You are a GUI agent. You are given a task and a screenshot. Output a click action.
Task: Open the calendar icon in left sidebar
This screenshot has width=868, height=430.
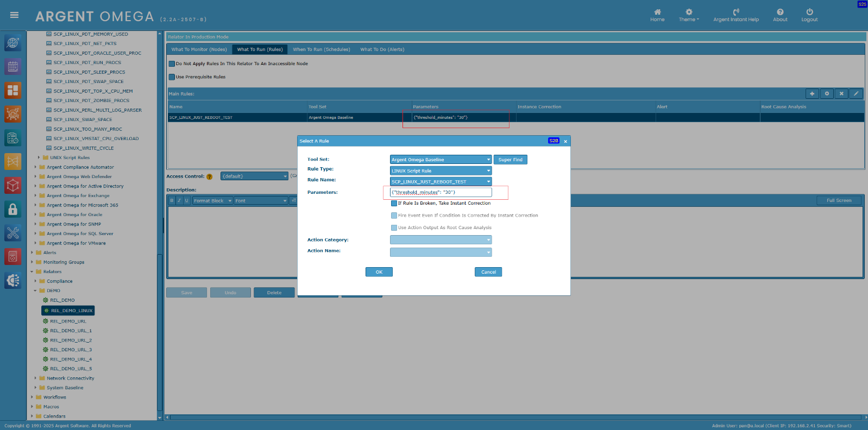coord(13,67)
